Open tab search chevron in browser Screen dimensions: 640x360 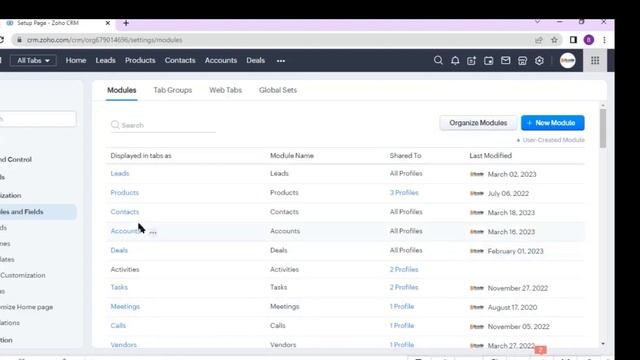coord(538,22)
